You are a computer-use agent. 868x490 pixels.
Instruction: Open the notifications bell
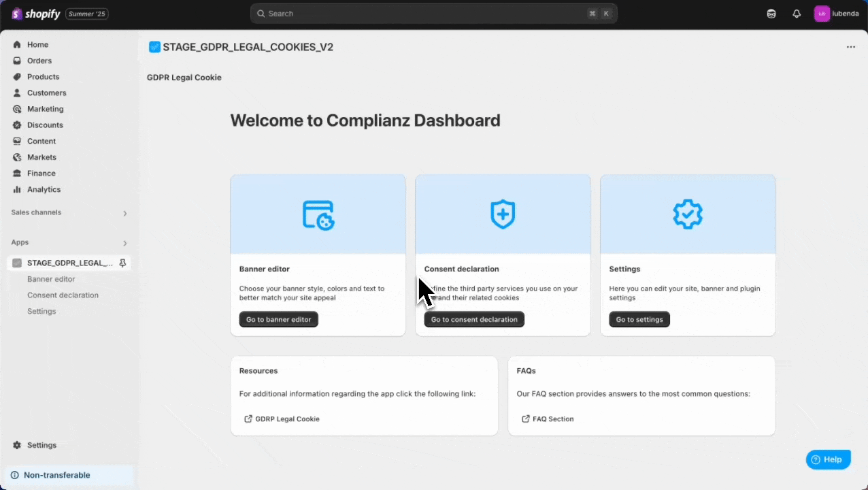tap(797, 14)
